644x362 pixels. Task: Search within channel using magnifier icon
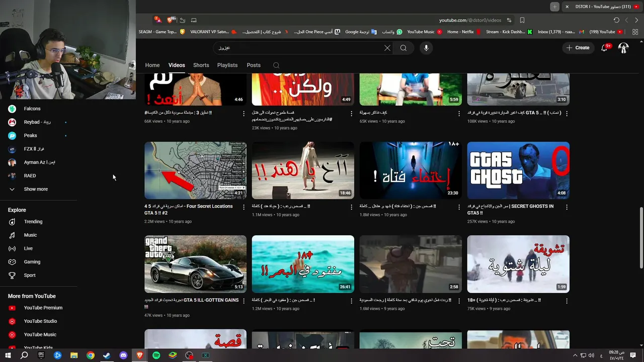(x=276, y=65)
